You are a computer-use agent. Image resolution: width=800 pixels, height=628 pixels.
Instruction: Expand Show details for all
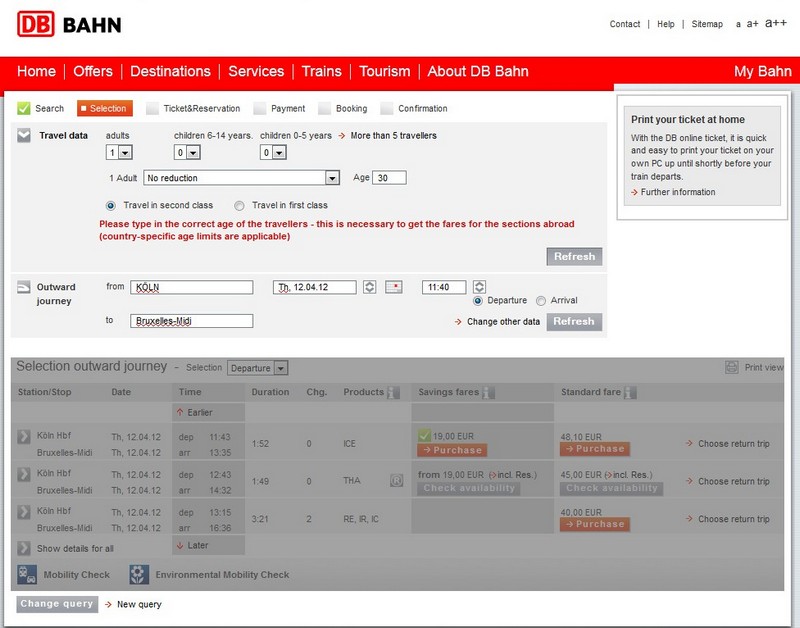click(x=24, y=548)
